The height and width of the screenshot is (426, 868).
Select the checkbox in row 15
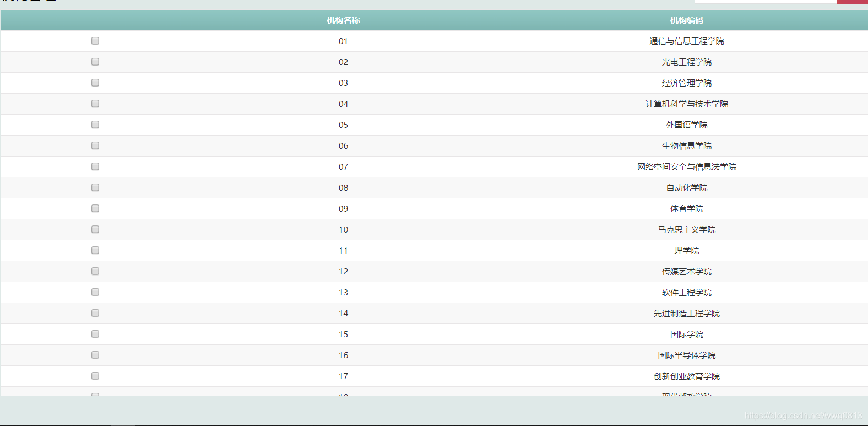(x=95, y=334)
